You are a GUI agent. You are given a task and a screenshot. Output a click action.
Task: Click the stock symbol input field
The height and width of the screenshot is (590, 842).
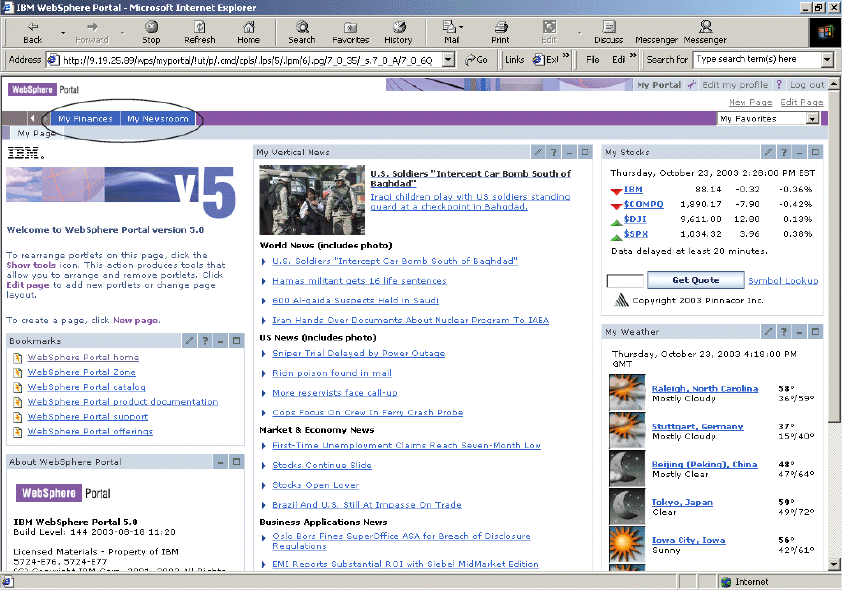click(625, 281)
